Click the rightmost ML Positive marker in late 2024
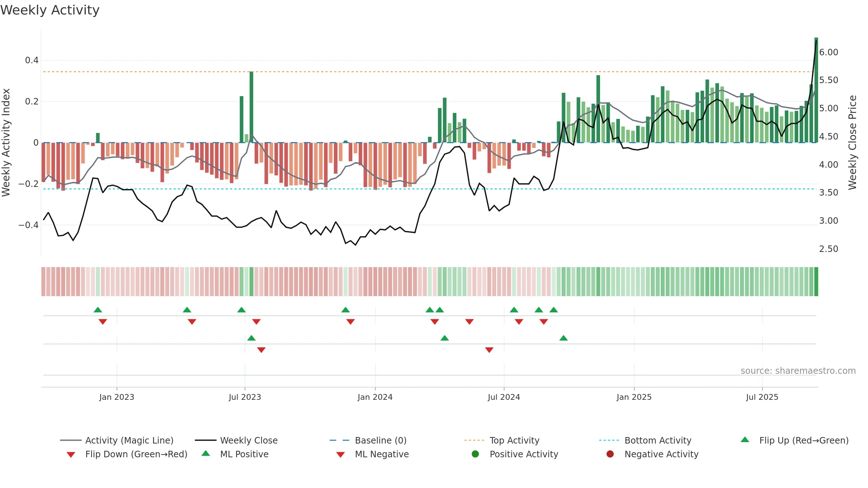Screen dimensions: 868x488 [563, 338]
